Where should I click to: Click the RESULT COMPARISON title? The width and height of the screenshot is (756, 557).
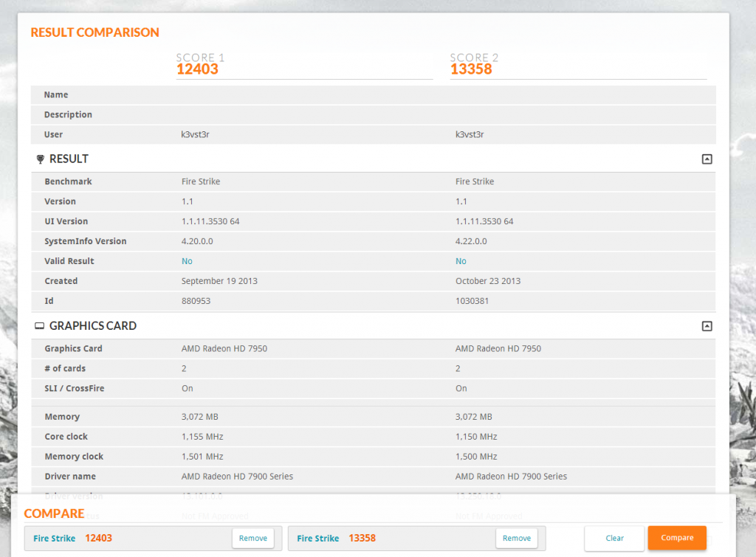[x=95, y=32]
